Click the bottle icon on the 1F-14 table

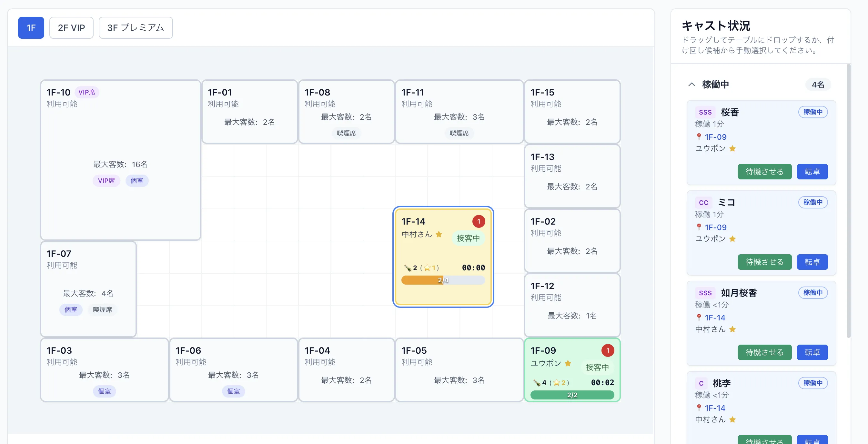coord(408,268)
